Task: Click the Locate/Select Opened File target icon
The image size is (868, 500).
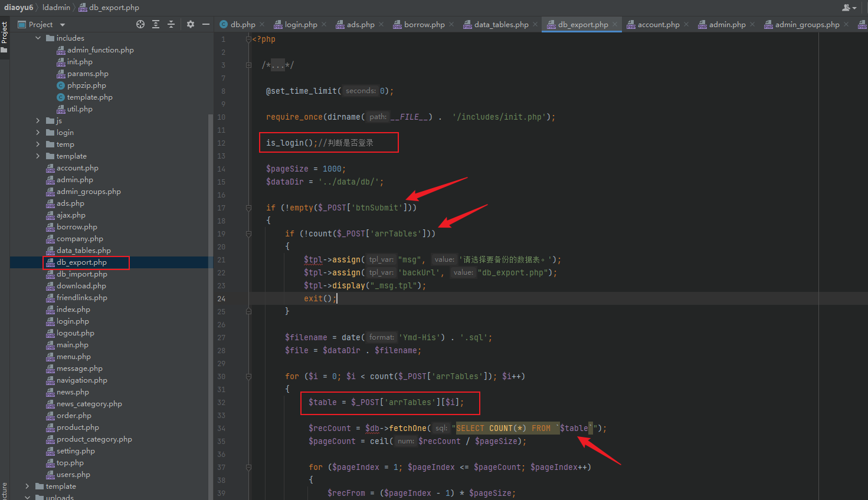Action: pos(140,24)
